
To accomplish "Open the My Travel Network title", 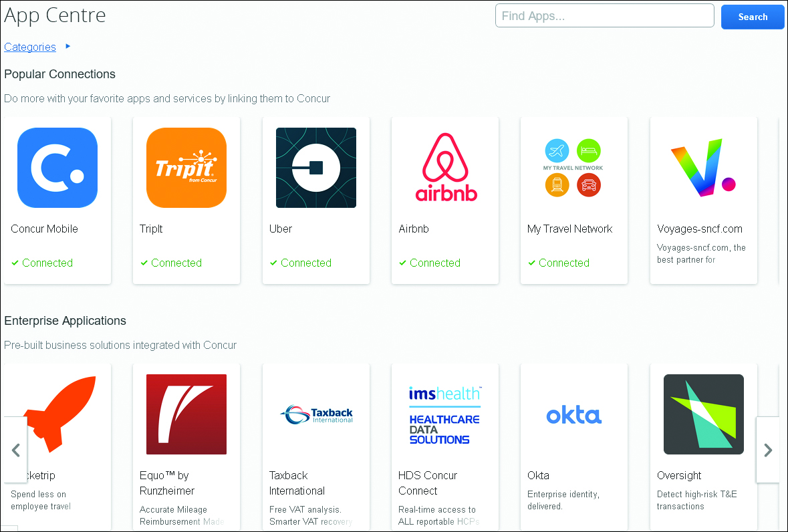I will tap(570, 229).
